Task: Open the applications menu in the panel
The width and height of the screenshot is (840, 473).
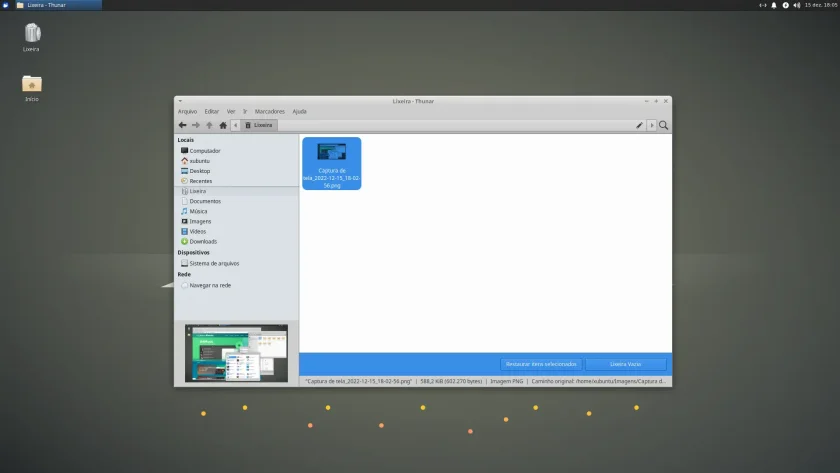Action: click(5, 5)
